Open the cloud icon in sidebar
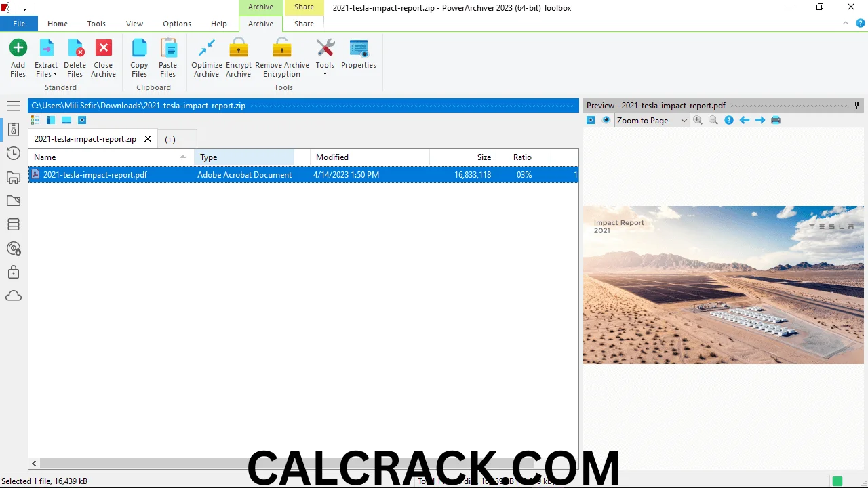The image size is (868, 488). pyautogui.click(x=14, y=296)
